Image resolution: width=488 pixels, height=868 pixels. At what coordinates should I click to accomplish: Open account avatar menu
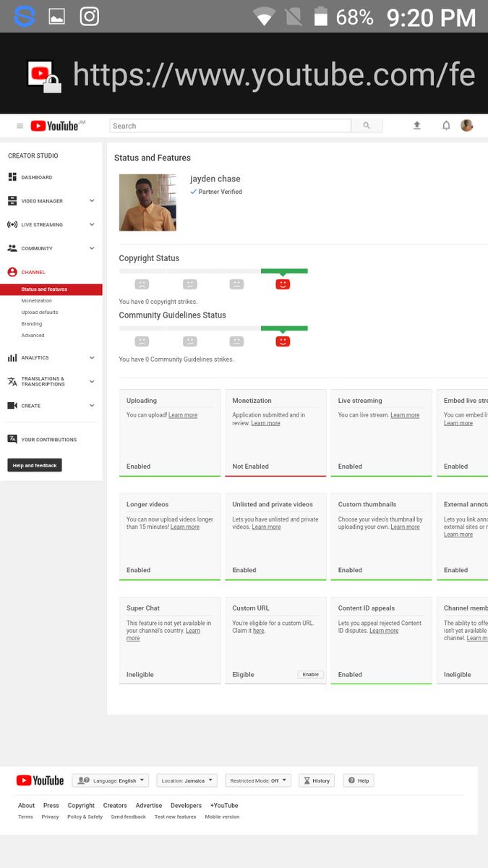coord(467,125)
